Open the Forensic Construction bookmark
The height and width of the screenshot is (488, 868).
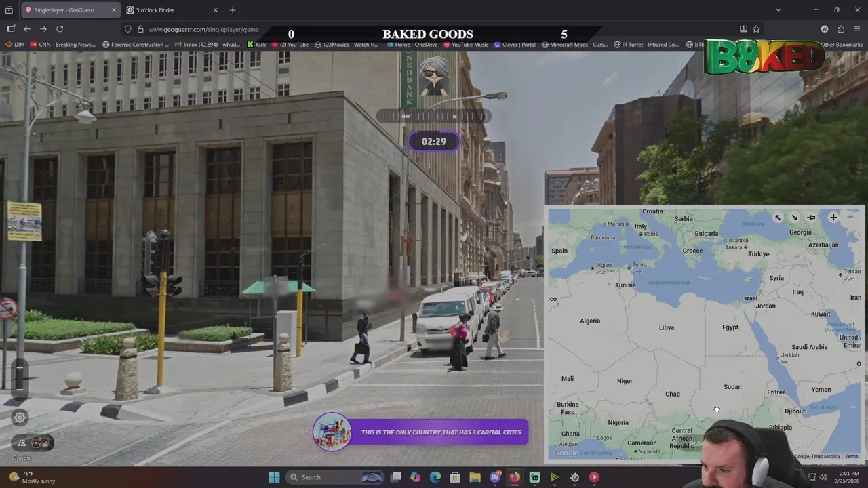(x=136, y=45)
